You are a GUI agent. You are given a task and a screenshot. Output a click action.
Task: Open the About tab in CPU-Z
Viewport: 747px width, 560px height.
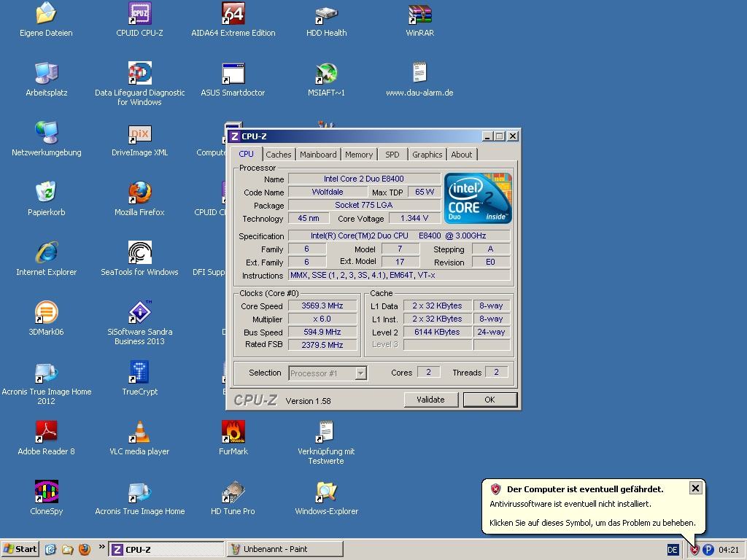click(x=462, y=155)
